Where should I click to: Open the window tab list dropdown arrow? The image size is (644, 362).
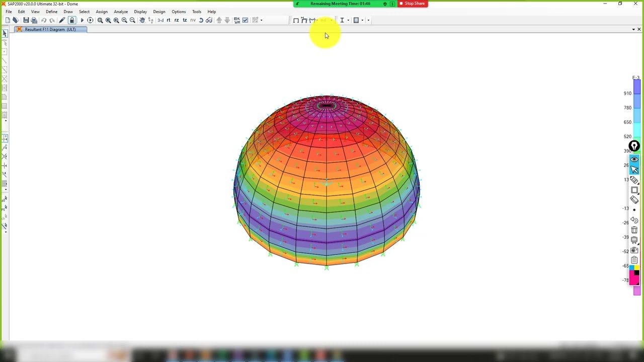[633, 29]
